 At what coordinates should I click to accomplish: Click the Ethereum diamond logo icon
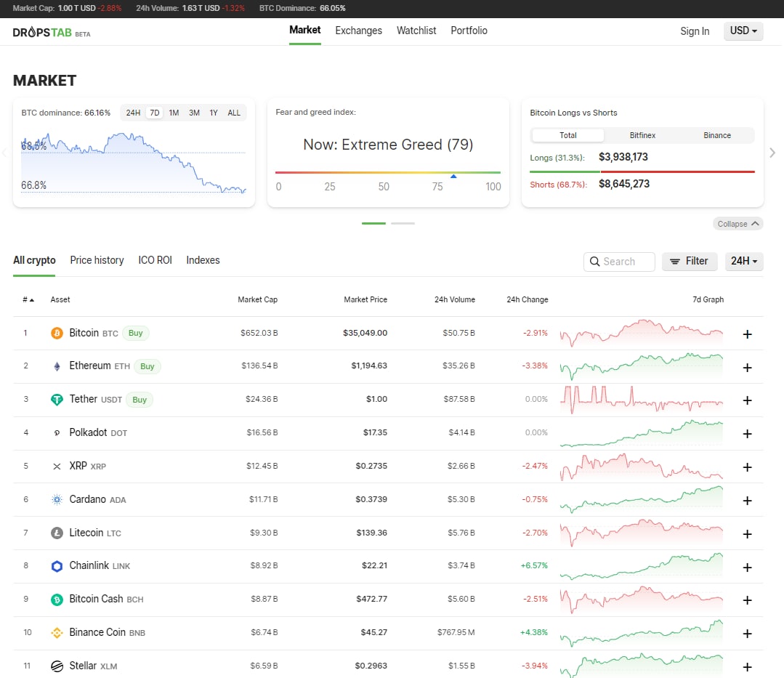click(x=57, y=366)
